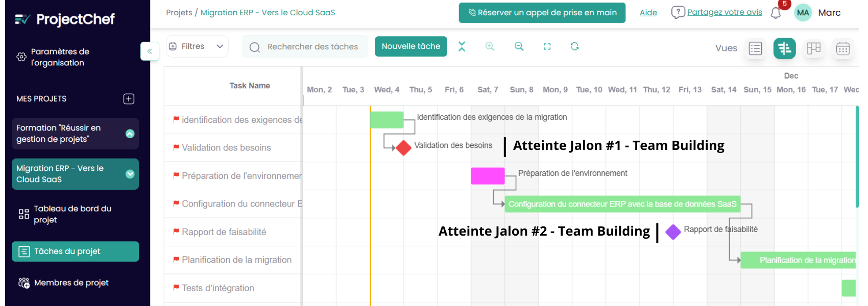Viewport: 868px width, 306px height.
Task: Refresh the Gantt chart
Action: click(x=574, y=46)
